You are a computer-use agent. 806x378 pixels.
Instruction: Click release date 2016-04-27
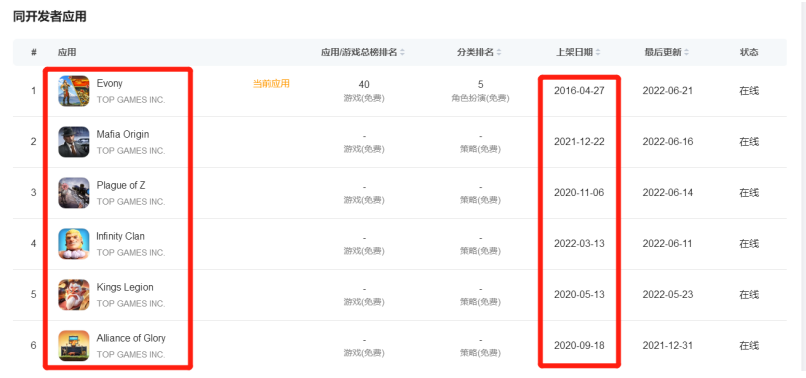[579, 91]
